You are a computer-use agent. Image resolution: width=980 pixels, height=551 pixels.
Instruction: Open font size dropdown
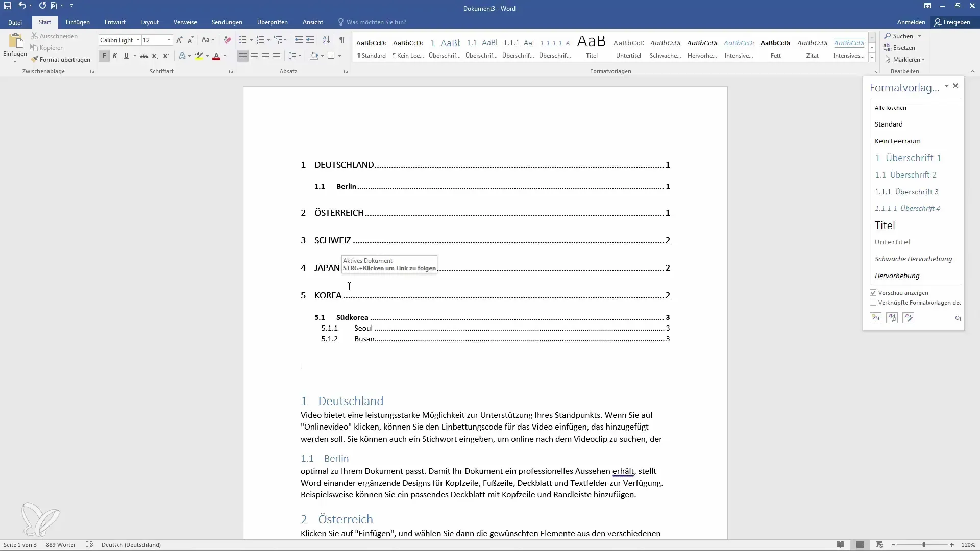point(169,40)
